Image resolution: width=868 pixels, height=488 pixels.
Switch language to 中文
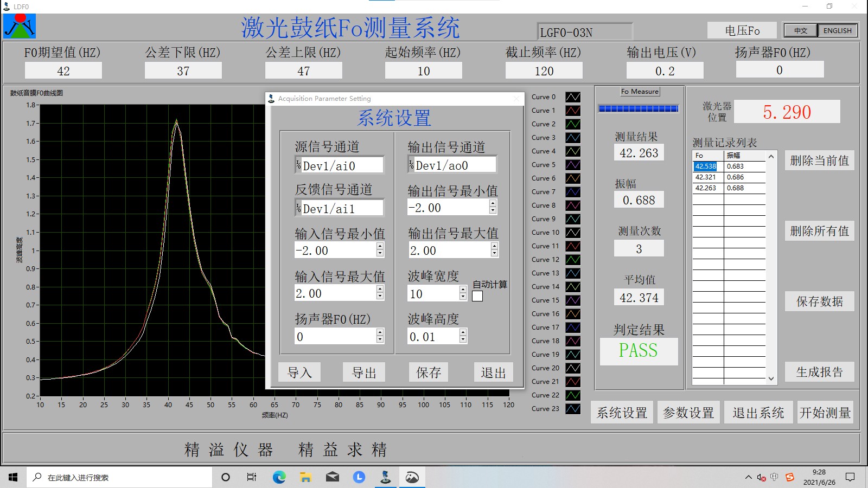pyautogui.click(x=801, y=31)
